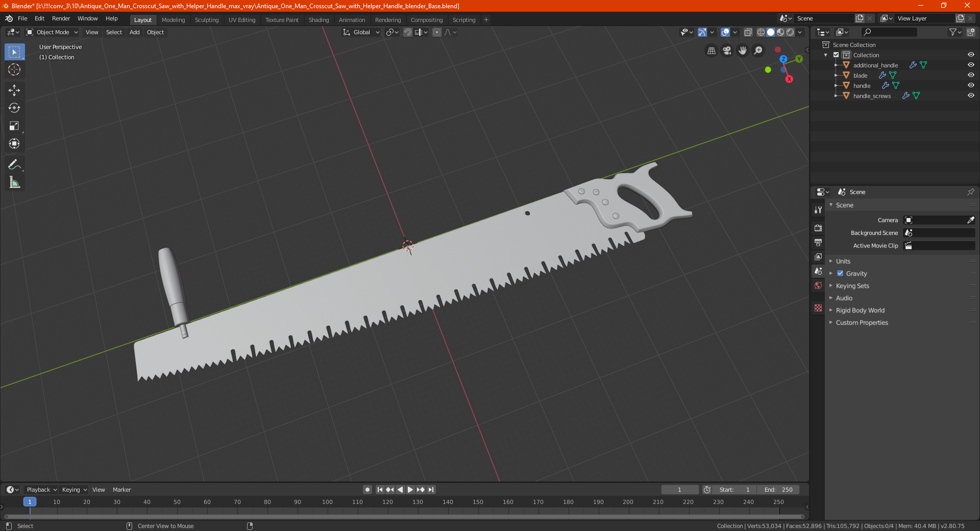Jump to the timeline start frame
The image size is (980, 531).
coord(380,490)
